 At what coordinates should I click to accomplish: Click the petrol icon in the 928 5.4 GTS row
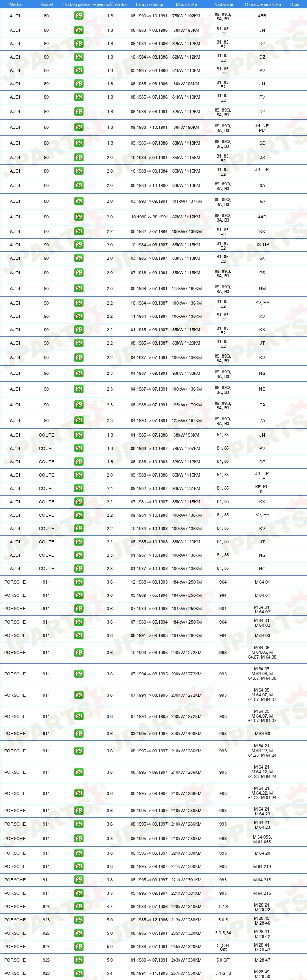(79, 973)
